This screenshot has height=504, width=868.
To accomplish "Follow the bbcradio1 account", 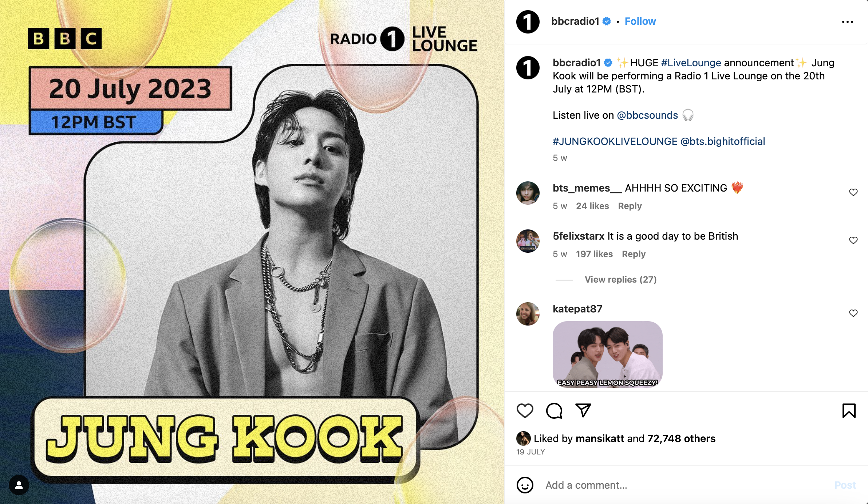I will coord(640,21).
